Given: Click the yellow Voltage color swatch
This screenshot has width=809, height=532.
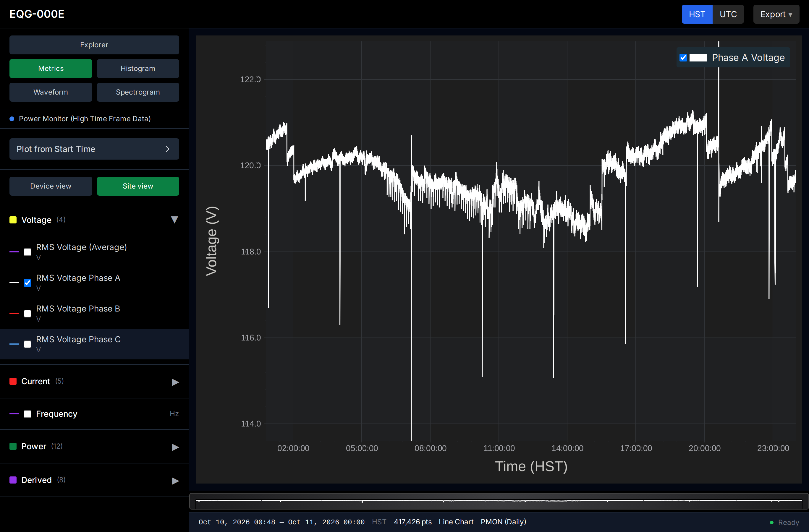Looking at the screenshot, I should coord(13,220).
